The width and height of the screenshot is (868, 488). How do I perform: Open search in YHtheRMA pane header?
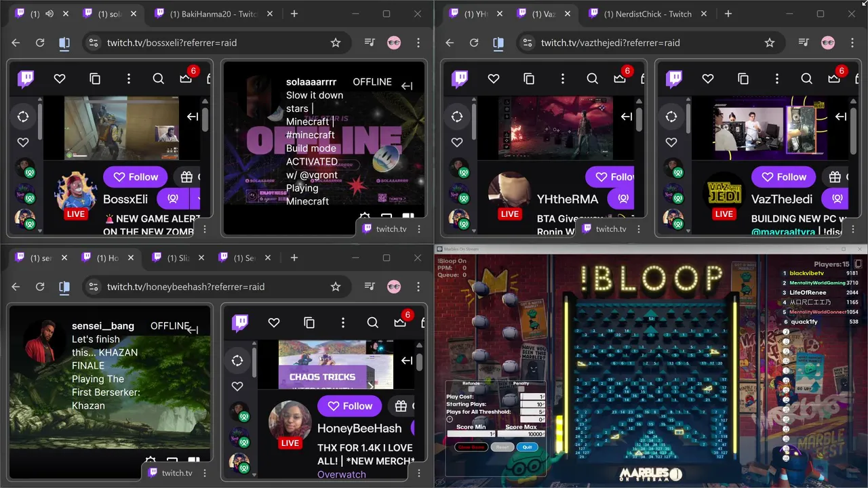[x=593, y=79]
